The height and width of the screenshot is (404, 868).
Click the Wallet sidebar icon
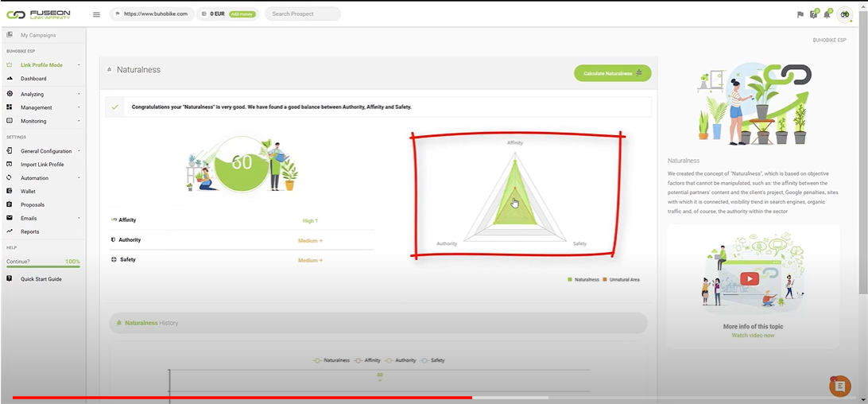pyautogui.click(x=10, y=191)
